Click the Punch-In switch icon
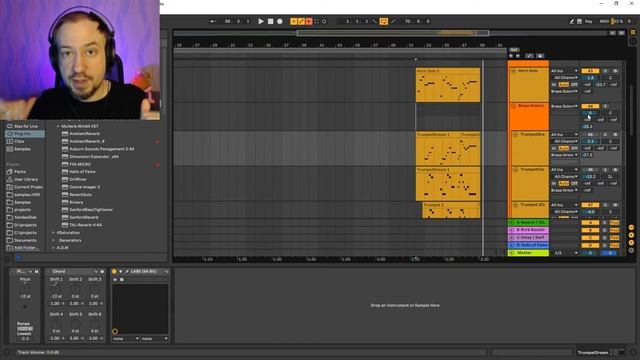The image size is (640, 360). pos(374,21)
